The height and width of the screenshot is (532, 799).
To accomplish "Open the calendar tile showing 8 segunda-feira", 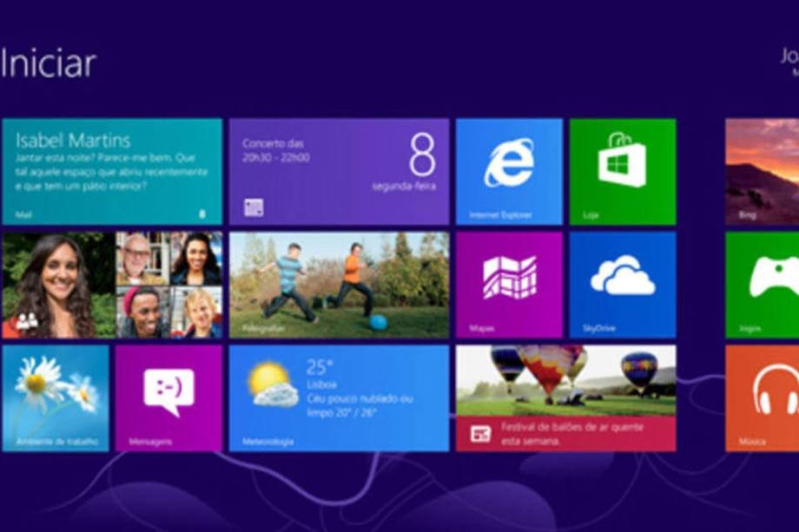I will coord(339,172).
